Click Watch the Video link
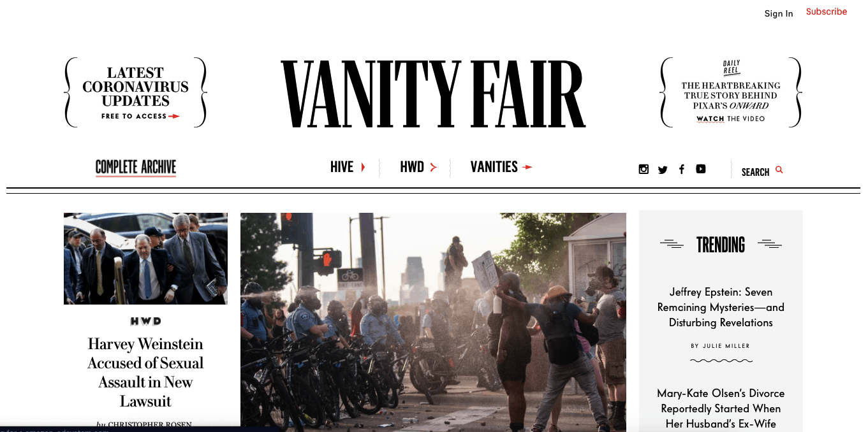The image size is (868, 432). pyautogui.click(x=730, y=119)
